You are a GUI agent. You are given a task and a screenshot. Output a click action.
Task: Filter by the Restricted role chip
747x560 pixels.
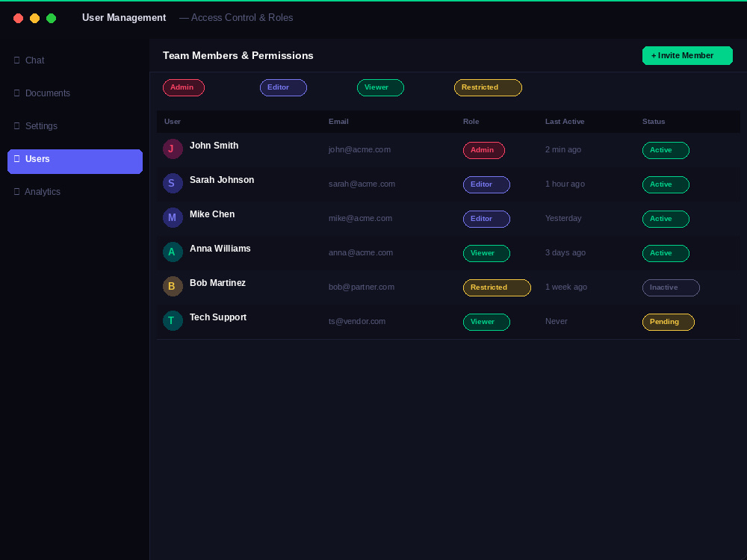(x=488, y=87)
